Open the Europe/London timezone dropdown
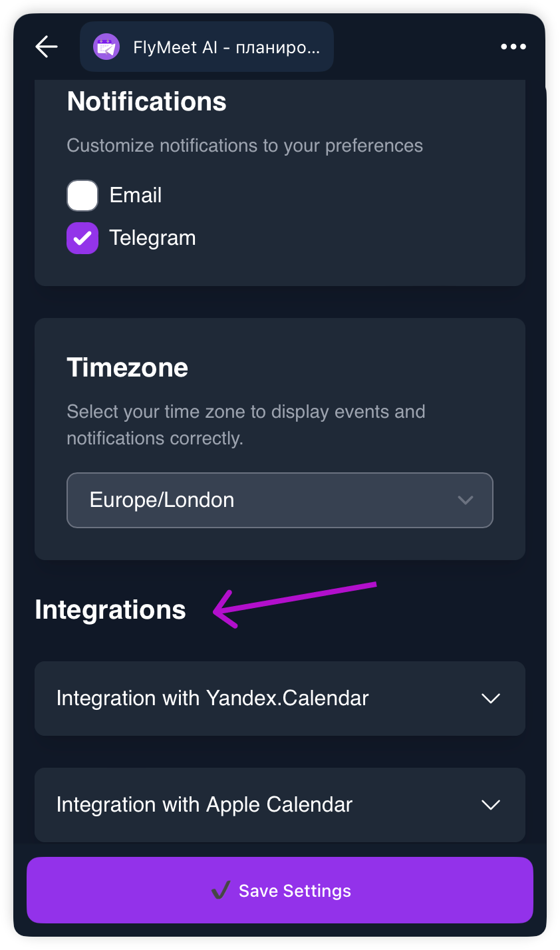Viewport: 560px width, 950px height. click(279, 500)
